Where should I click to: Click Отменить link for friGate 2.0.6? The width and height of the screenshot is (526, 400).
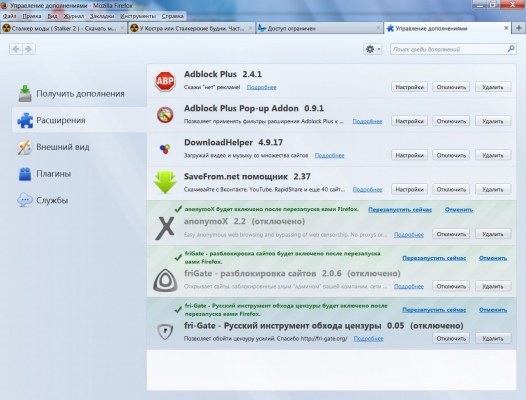click(x=493, y=258)
